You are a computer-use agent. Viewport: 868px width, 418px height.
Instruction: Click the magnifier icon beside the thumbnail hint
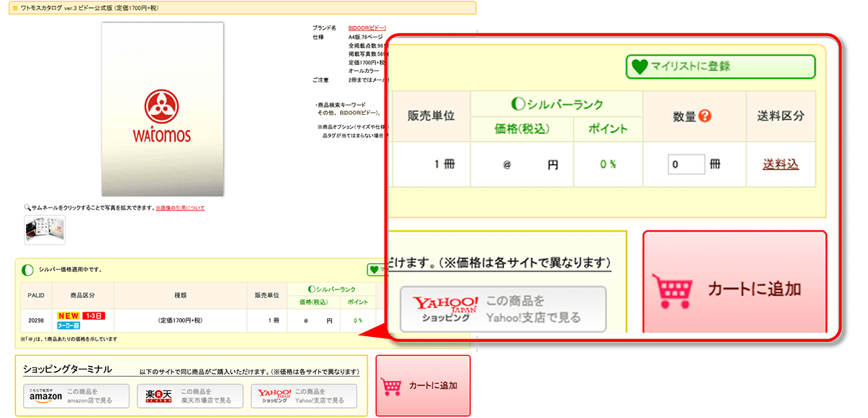coord(27,208)
